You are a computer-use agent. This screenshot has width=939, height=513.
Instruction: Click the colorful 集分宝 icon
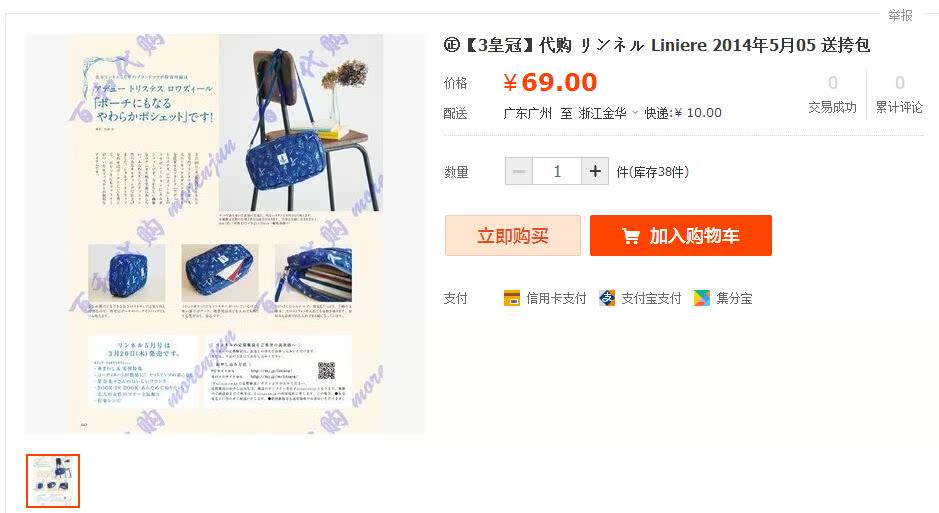(x=702, y=298)
